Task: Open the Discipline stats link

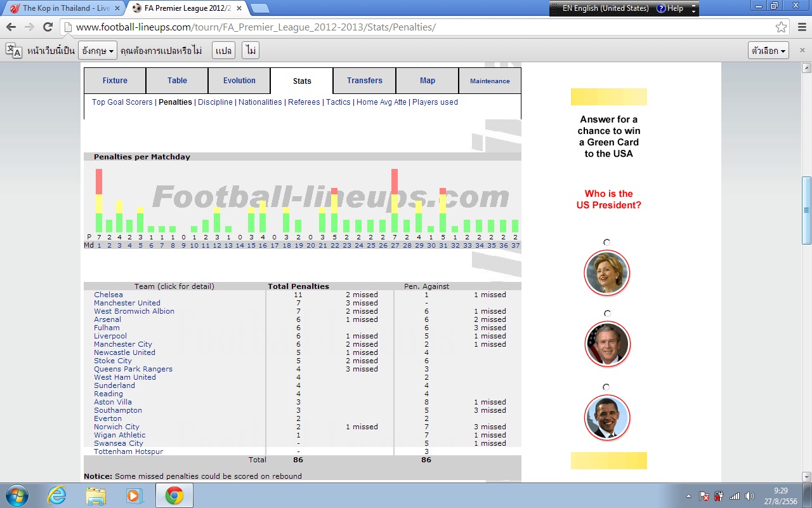Action: click(215, 102)
